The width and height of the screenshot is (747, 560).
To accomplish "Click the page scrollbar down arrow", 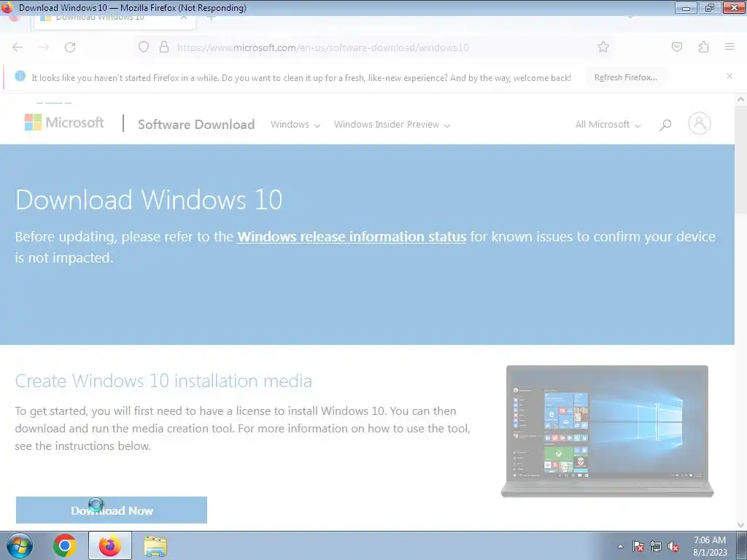I will [741, 524].
